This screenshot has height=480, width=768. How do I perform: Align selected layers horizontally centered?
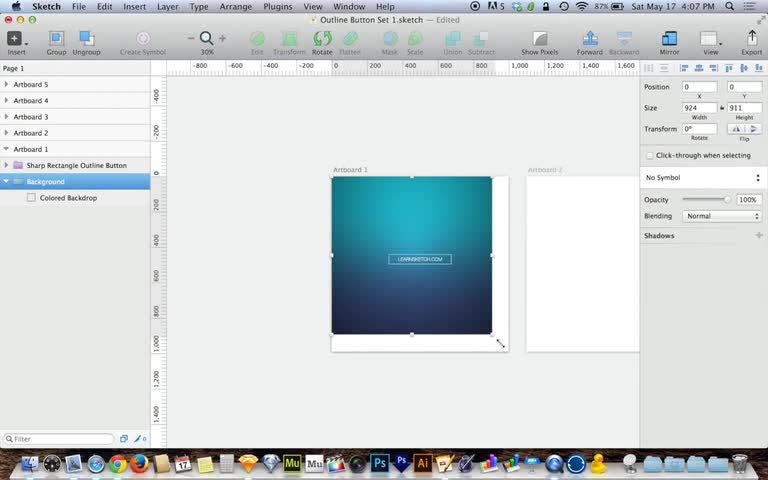pos(699,68)
